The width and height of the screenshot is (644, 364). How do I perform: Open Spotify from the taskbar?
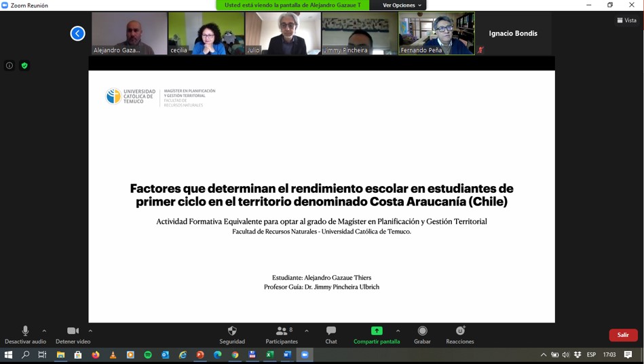(x=148, y=354)
